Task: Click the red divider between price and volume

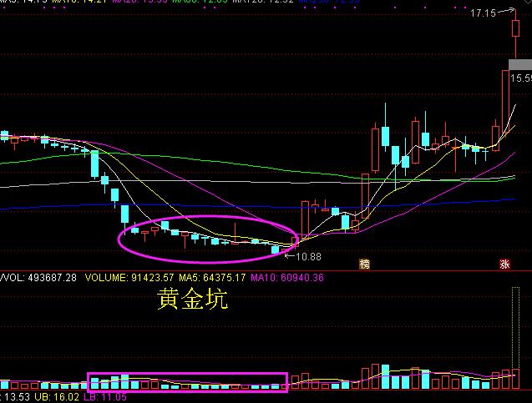Action: click(266, 271)
